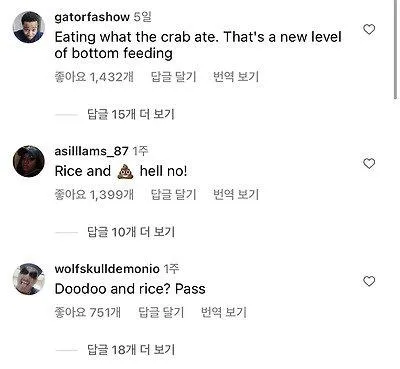Expand 18 more replies under wolfskulldemonio
The height and width of the screenshot is (369, 400).
131,349
